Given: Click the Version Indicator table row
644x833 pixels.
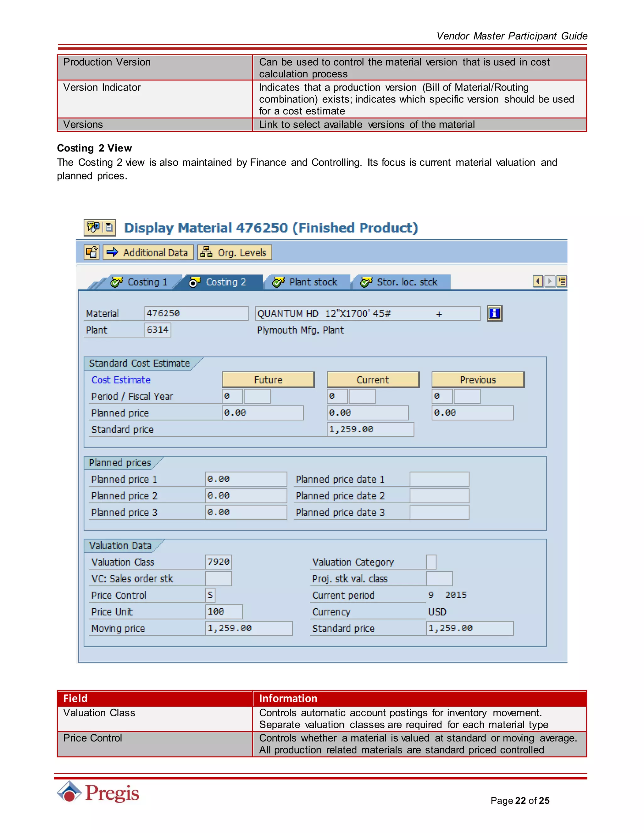Looking at the screenshot, I should point(322,99).
